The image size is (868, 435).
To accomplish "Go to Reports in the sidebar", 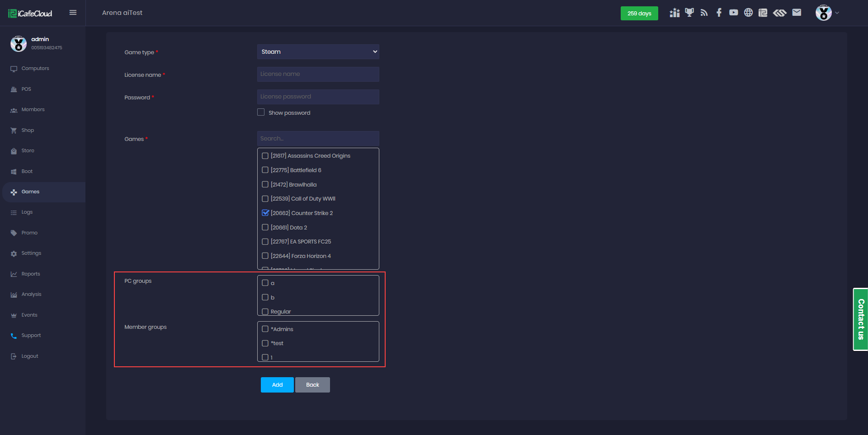I will (x=31, y=274).
